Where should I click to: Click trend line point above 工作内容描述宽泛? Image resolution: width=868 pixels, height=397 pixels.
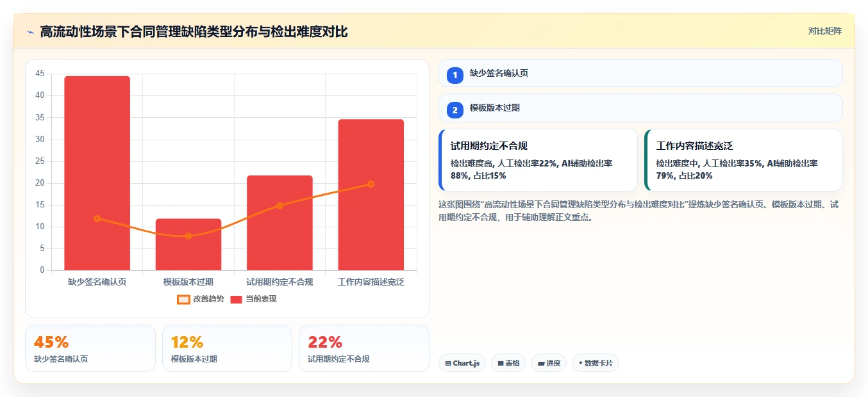click(x=371, y=184)
